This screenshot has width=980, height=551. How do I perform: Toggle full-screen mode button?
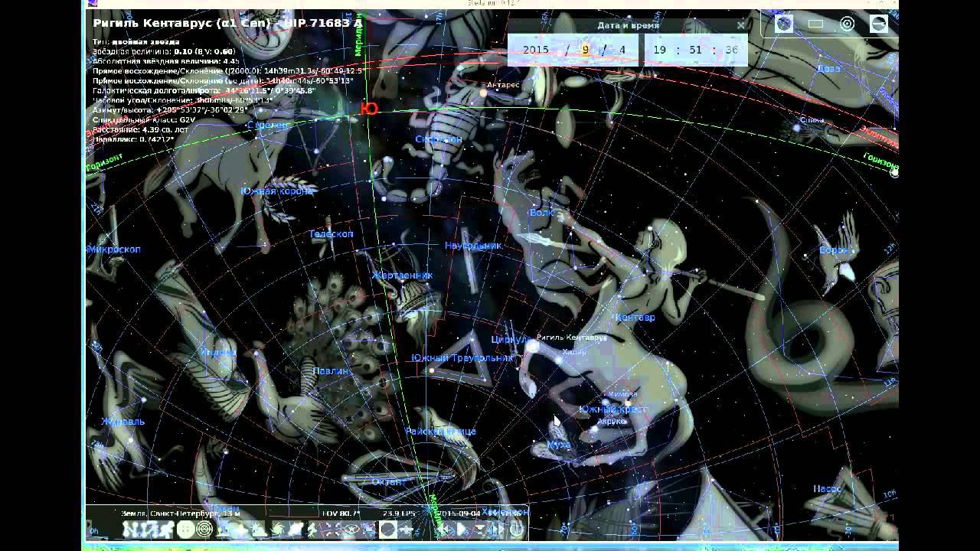click(370, 529)
